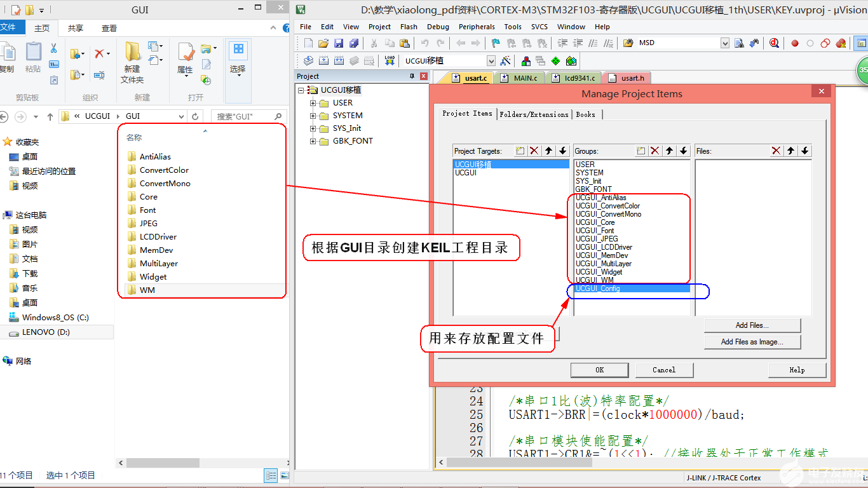Select UCGUI in the Project Targets list
The height and width of the screenshot is (488, 868).
[x=466, y=172]
